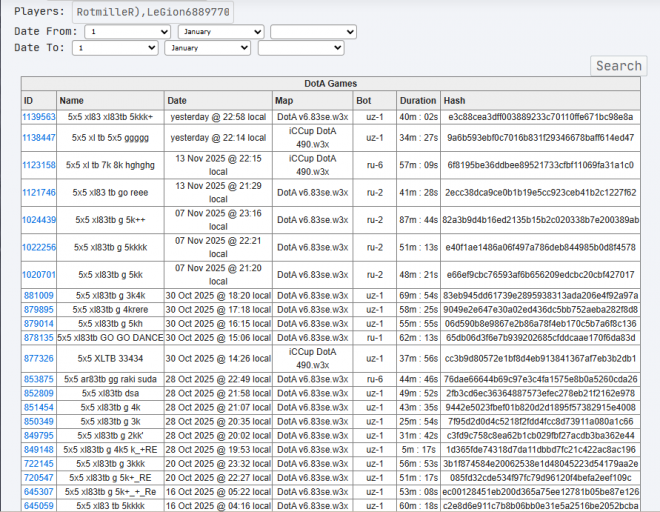The height and width of the screenshot is (512, 660).
Task: Open game ID 1123158 link
Action: (x=39, y=165)
